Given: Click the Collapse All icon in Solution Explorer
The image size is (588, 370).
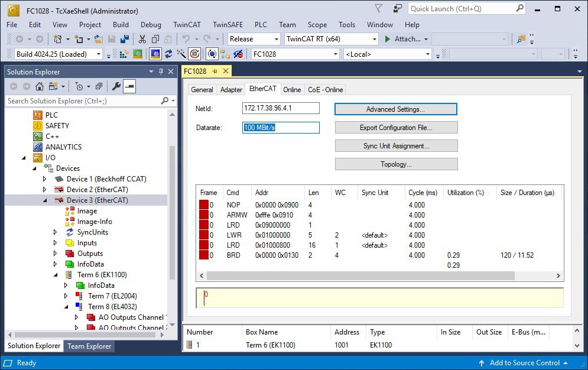Looking at the screenshot, I should coord(99,87).
